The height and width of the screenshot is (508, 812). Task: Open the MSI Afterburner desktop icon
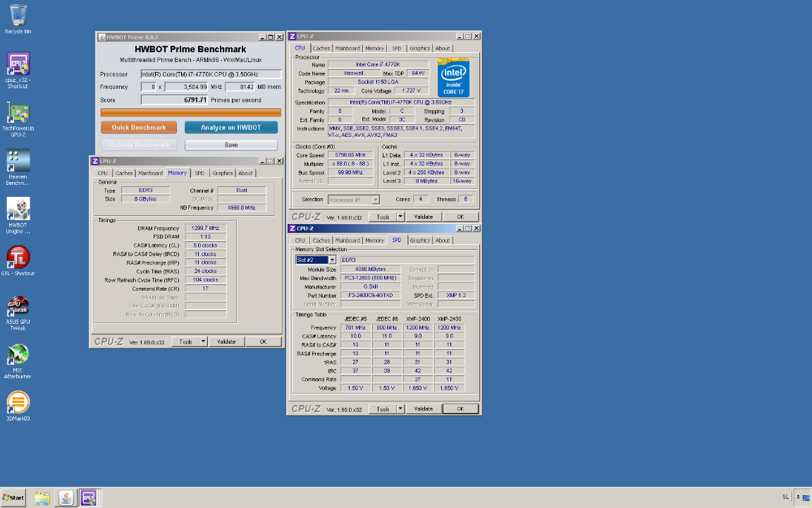(x=18, y=361)
